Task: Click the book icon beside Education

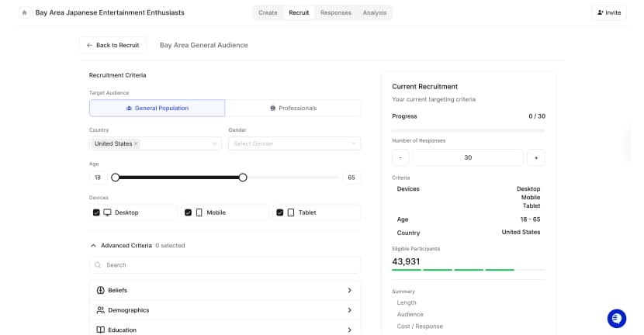Action: pyautogui.click(x=101, y=330)
